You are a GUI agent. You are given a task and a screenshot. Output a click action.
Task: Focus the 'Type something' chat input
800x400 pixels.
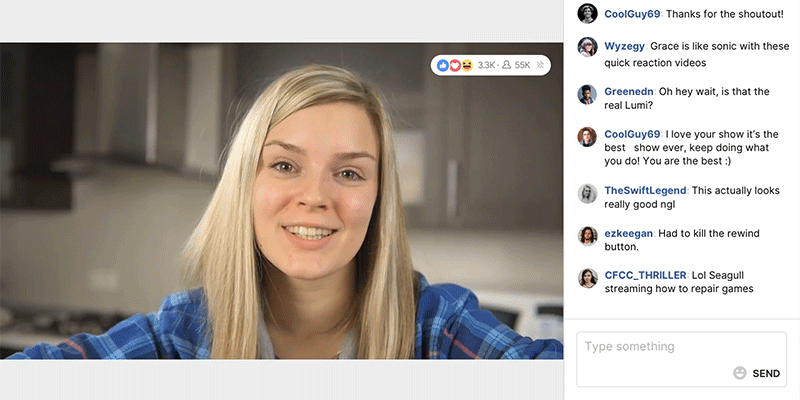pyautogui.click(x=660, y=348)
